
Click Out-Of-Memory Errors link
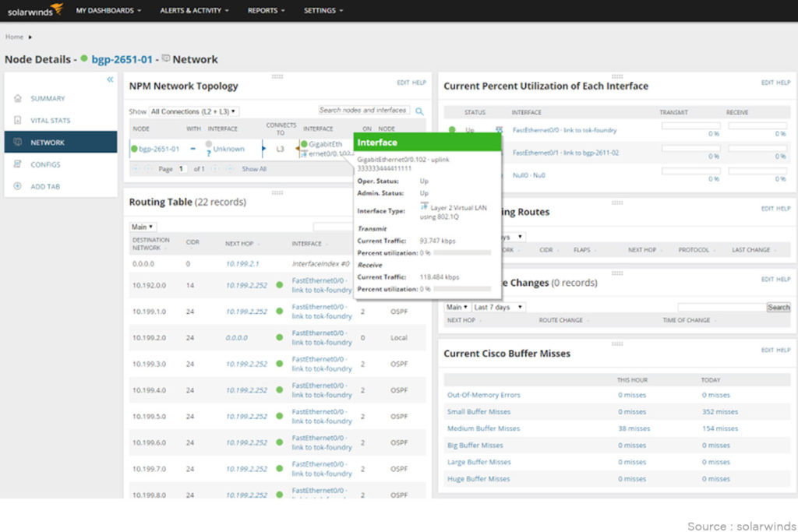point(483,395)
